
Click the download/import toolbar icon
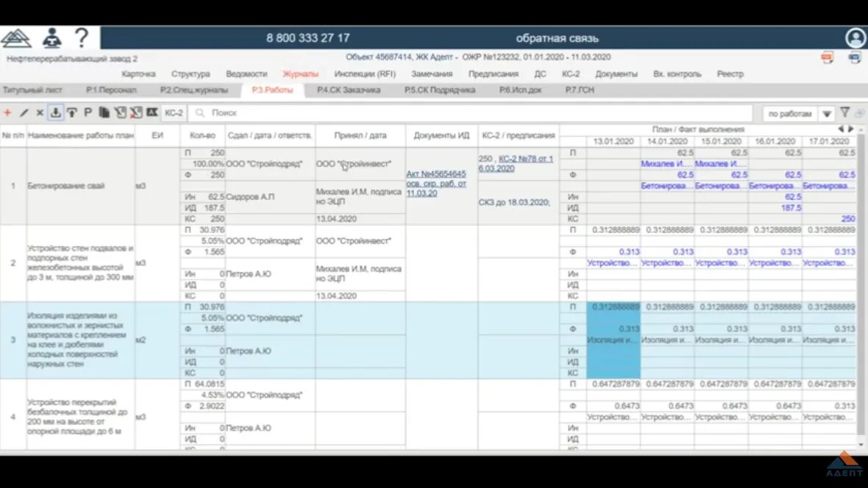[x=54, y=113]
